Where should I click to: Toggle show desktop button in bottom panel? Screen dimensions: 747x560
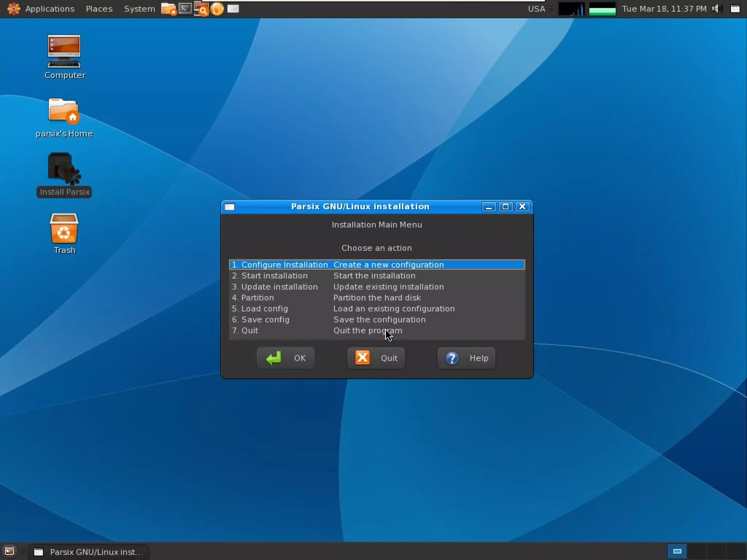[x=9, y=551]
